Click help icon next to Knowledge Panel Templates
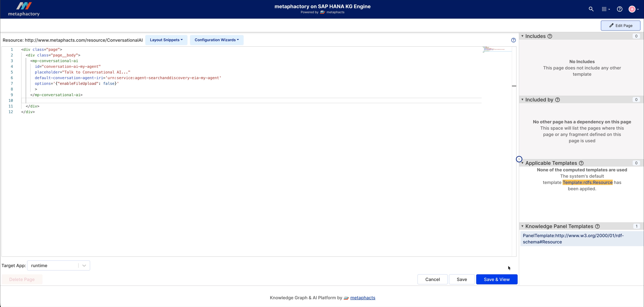The image size is (644, 307). (597, 226)
